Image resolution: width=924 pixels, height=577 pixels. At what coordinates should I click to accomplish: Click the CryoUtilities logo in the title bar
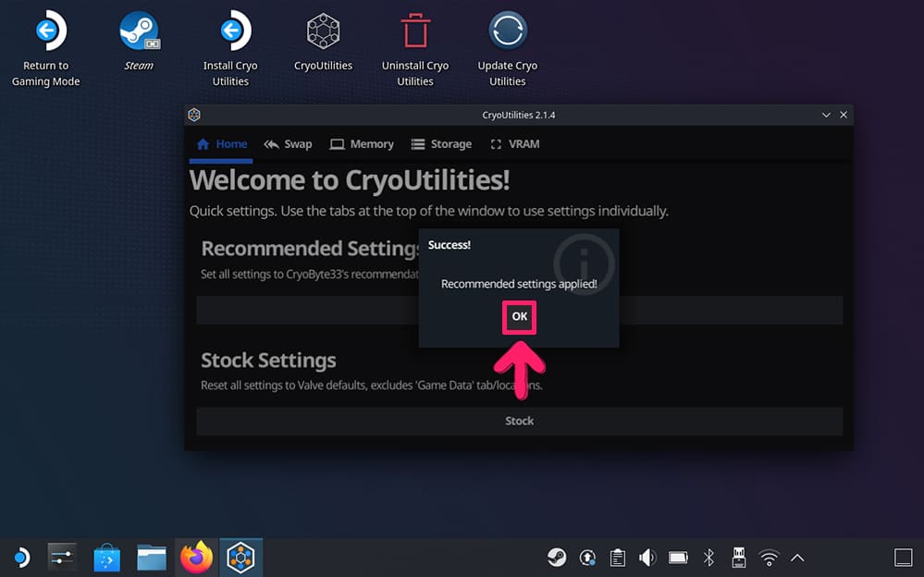tap(194, 115)
